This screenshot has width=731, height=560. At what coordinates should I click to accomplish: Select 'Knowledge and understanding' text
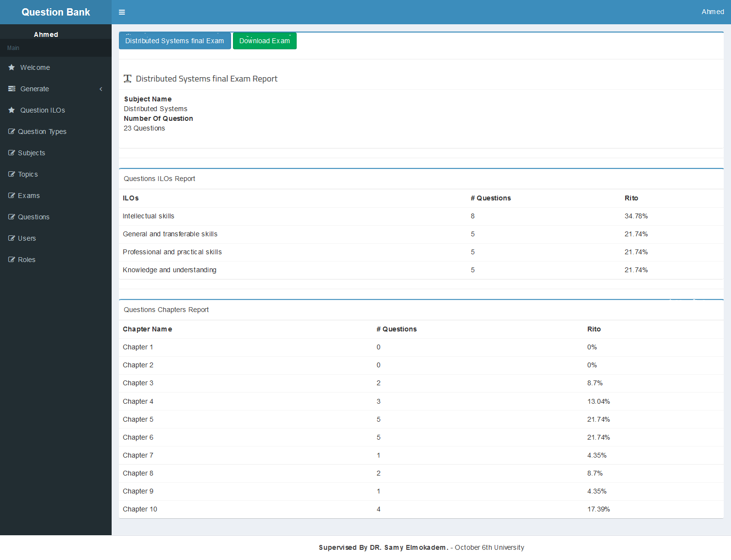[x=169, y=270]
